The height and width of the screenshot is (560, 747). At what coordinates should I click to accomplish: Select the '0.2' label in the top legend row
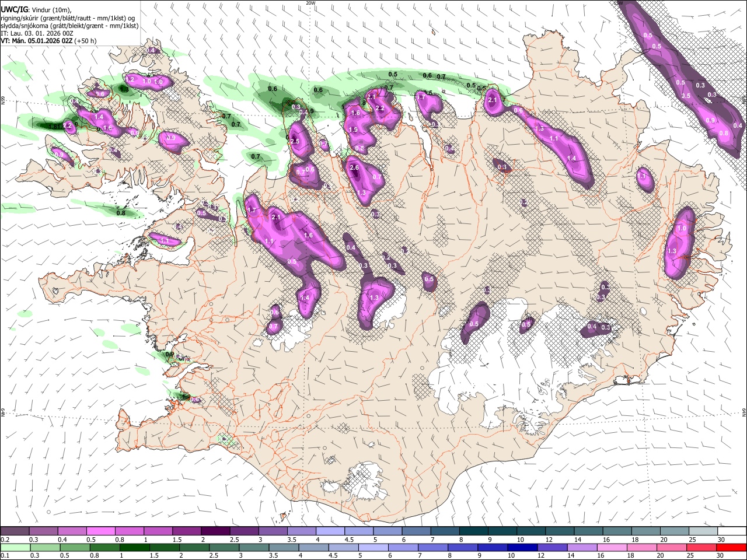click(x=5, y=540)
